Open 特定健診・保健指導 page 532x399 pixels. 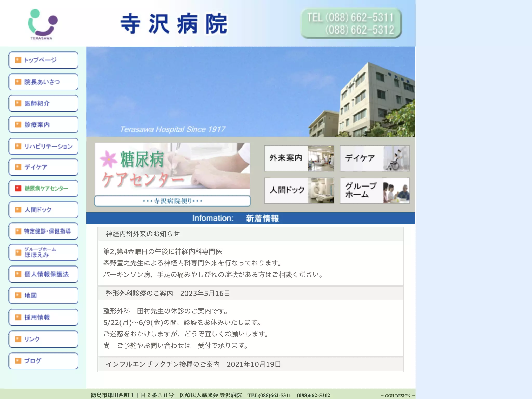pyautogui.click(x=43, y=231)
